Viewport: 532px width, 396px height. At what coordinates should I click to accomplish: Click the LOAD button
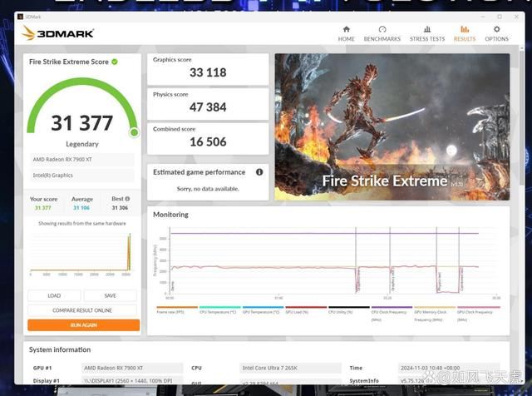pyautogui.click(x=54, y=296)
